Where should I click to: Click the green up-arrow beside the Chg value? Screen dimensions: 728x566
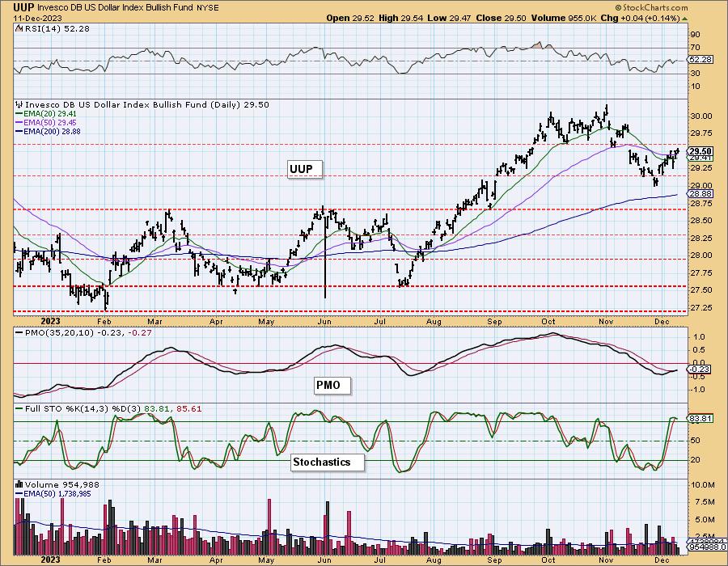coord(684,19)
